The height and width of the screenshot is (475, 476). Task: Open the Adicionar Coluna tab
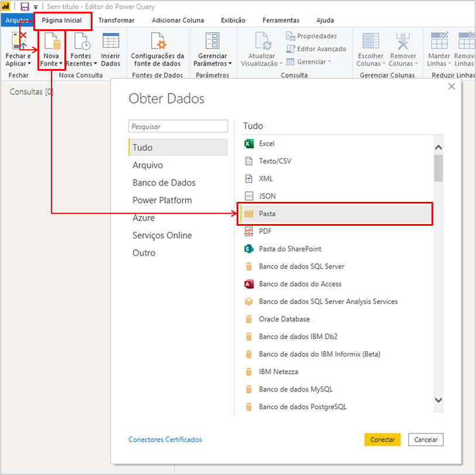(177, 20)
